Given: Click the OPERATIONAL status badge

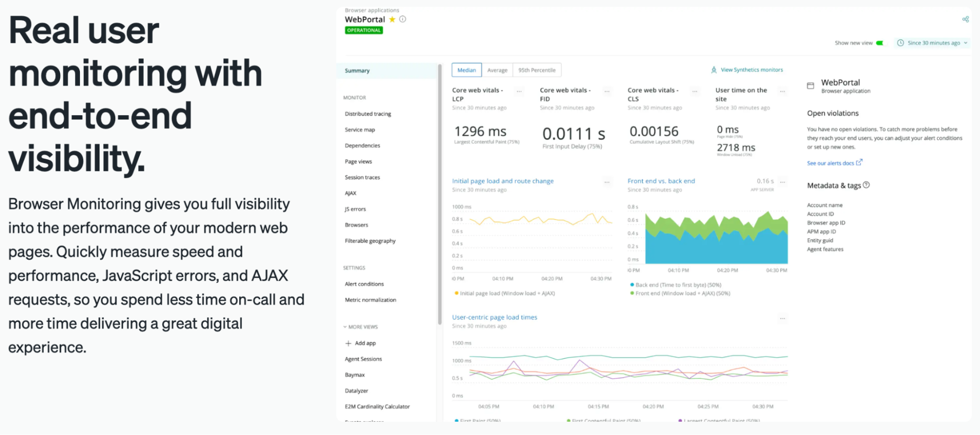Looking at the screenshot, I should click(x=364, y=30).
